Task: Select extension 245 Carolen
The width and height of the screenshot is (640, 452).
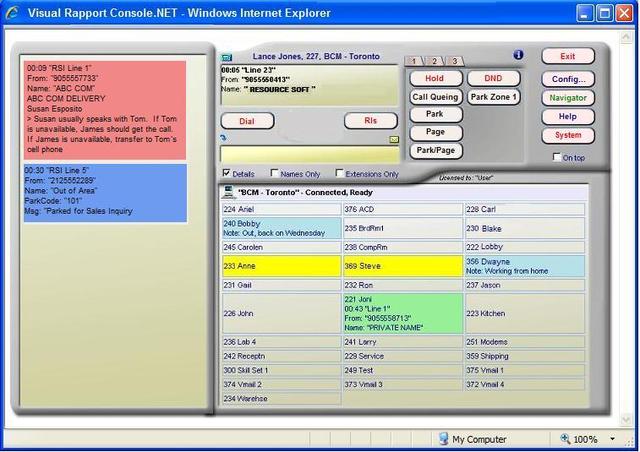Action: click(x=282, y=247)
